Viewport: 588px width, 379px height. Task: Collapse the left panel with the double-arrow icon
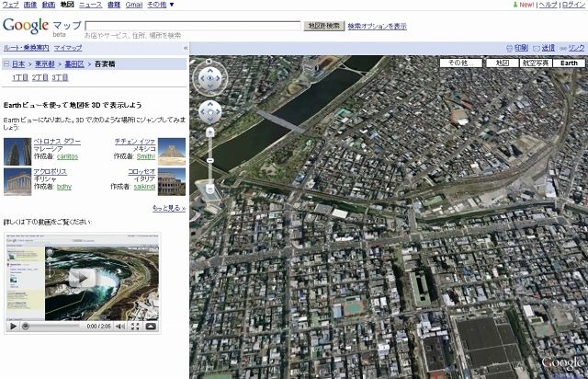click(186, 48)
